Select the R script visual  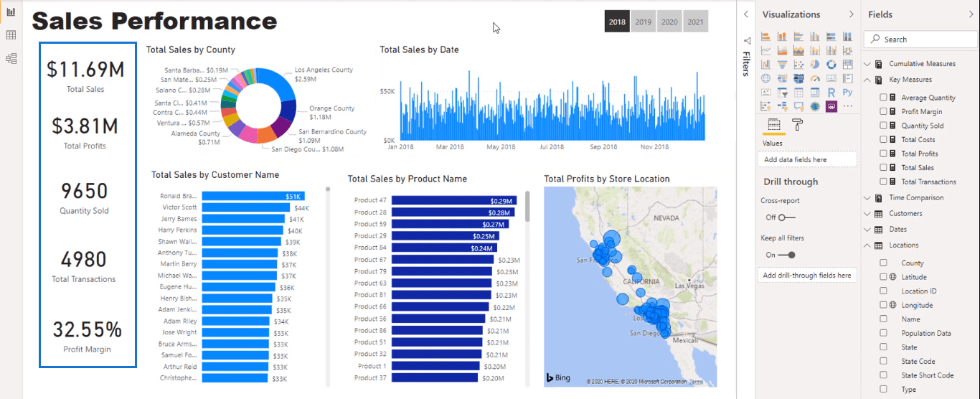(x=831, y=92)
